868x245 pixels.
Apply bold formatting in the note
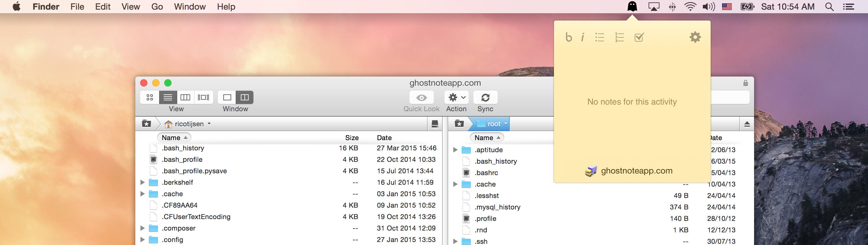[569, 37]
